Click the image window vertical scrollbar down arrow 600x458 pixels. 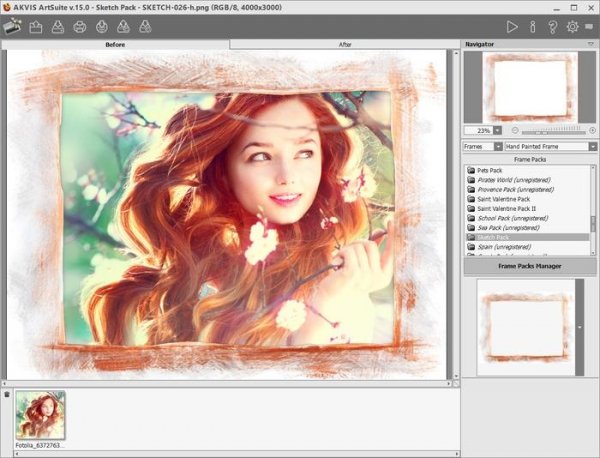(455, 377)
